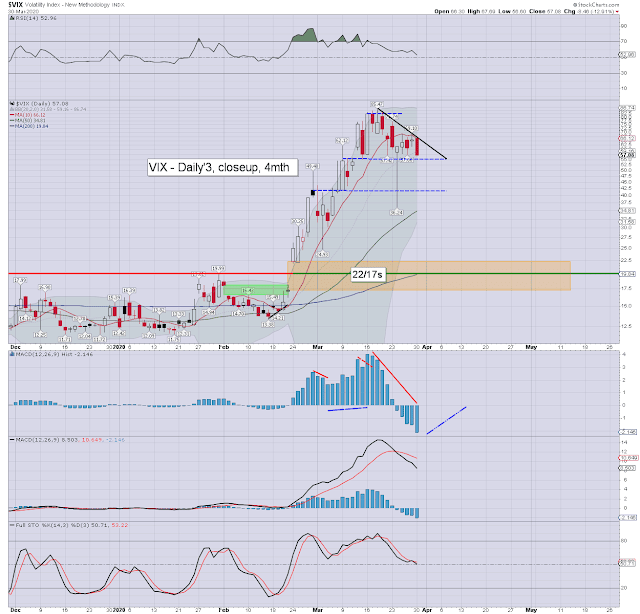
Task: Click the 34.81 MA(50) price tag on right axis
Action: click(x=627, y=211)
